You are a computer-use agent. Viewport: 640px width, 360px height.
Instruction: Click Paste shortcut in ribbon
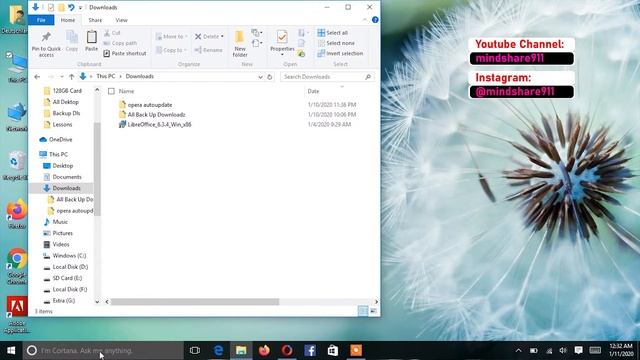[x=125, y=53]
